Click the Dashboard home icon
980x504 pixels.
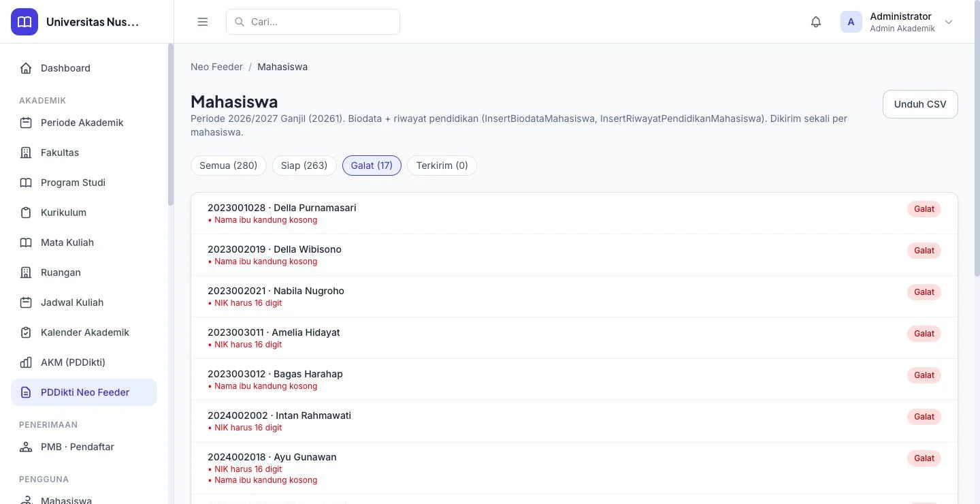pos(26,68)
